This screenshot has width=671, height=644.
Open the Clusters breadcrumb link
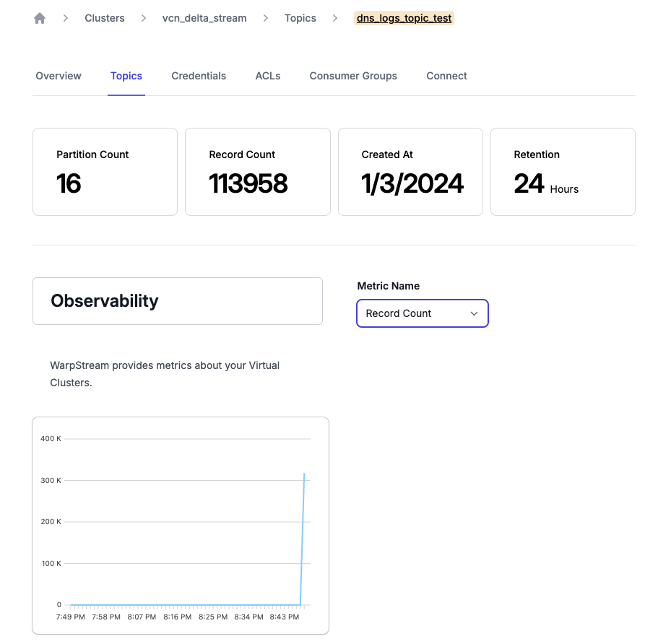tap(105, 18)
